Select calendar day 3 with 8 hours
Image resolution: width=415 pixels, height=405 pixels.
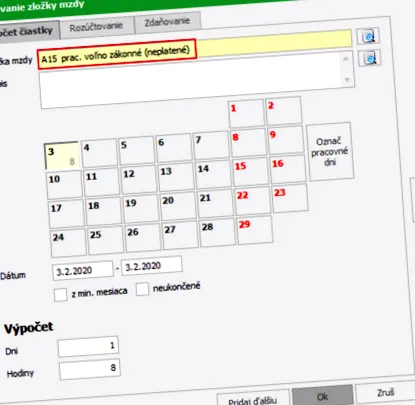pyautogui.click(x=62, y=156)
